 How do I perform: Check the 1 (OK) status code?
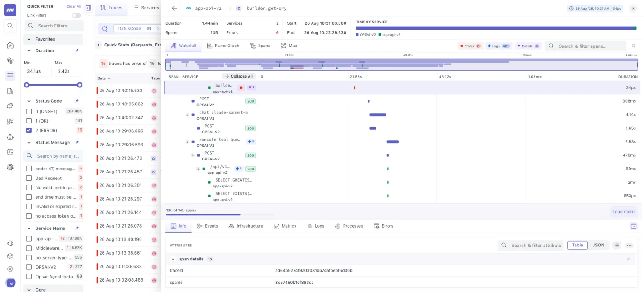pos(29,121)
